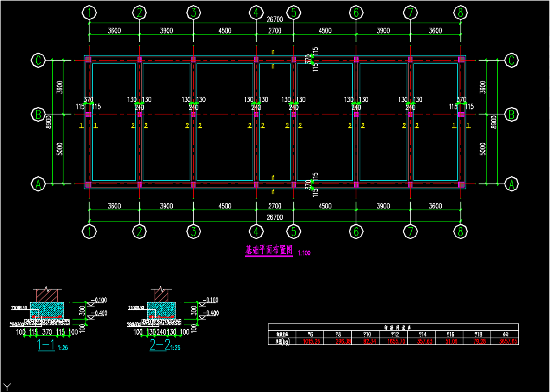
Task: Select the 1-1 section title
Action: click(46, 346)
